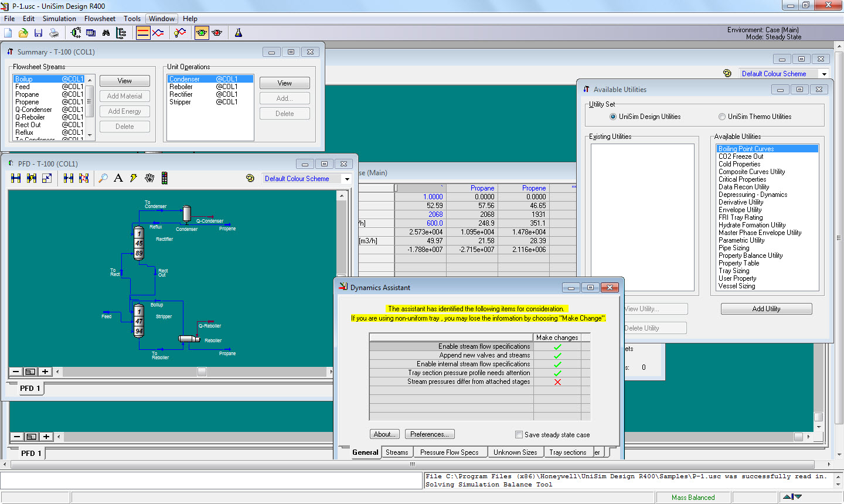Viewport: 844px width, 504px height.
Task: Select Boiling Point Curves in Available Utilities
Action: click(767, 149)
